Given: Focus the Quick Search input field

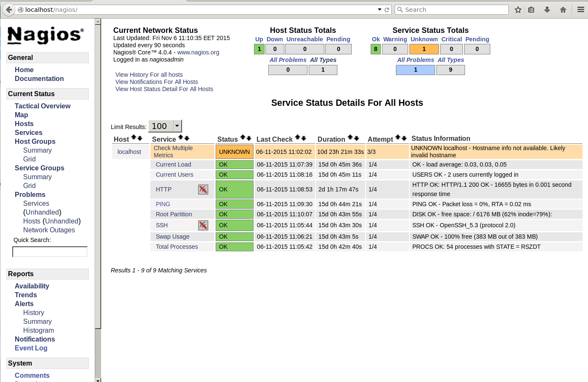Looking at the screenshot, I should pos(50,252).
